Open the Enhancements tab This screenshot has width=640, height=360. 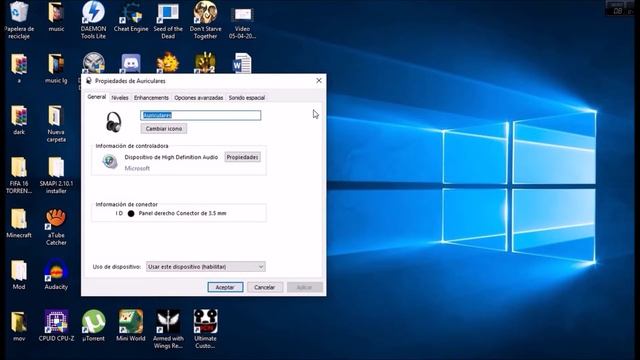pyautogui.click(x=151, y=98)
